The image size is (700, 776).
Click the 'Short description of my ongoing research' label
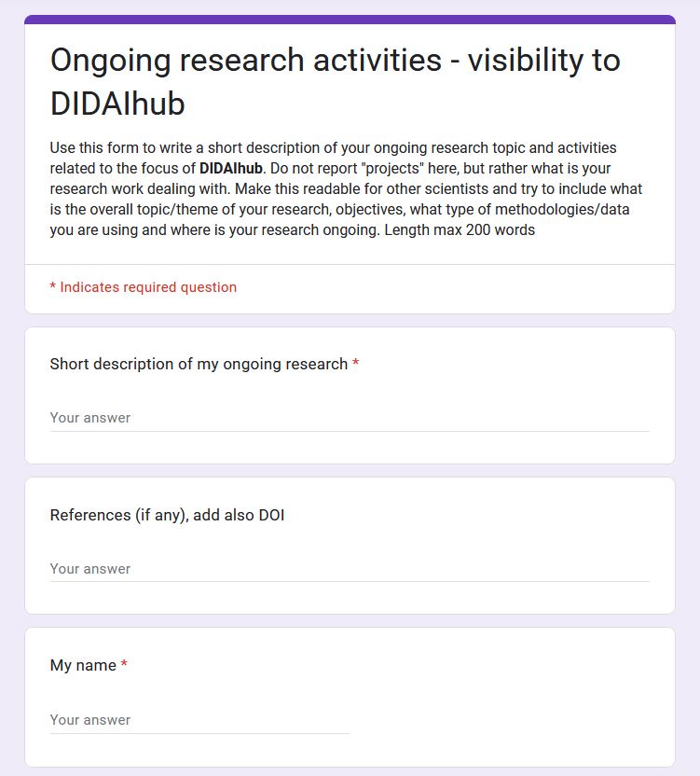click(x=199, y=365)
